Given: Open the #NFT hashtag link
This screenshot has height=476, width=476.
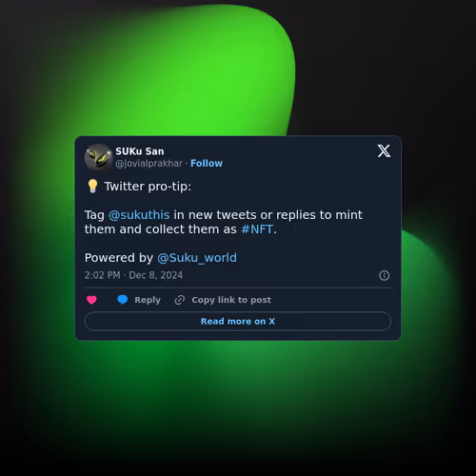Looking at the screenshot, I should (257, 229).
